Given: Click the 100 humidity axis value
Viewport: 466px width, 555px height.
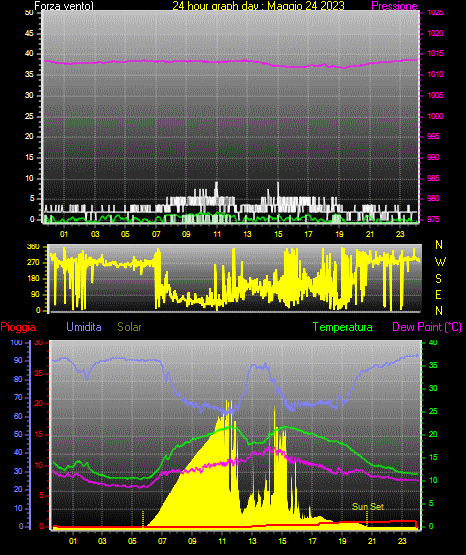Looking at the screenshot, I should point(17,342).
